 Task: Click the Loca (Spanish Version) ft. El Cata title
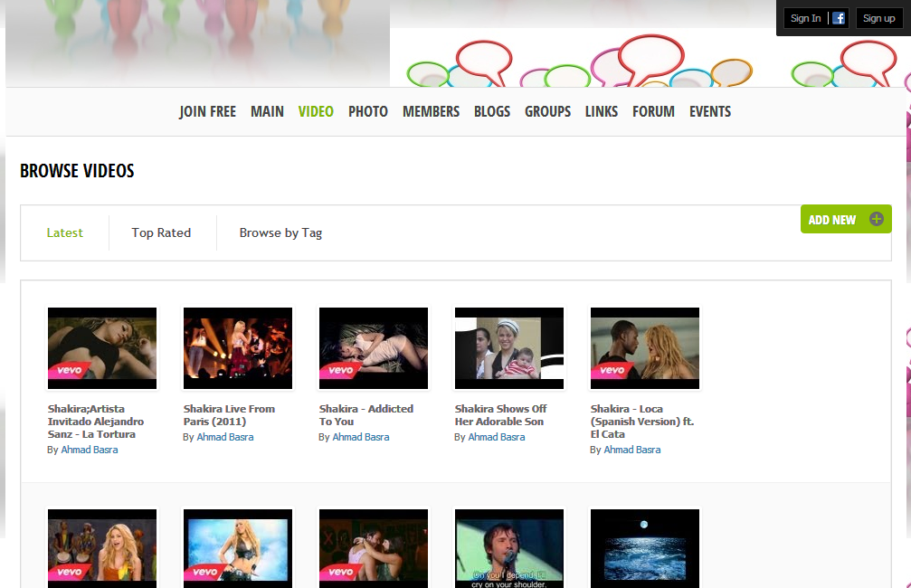click(642, 422)
